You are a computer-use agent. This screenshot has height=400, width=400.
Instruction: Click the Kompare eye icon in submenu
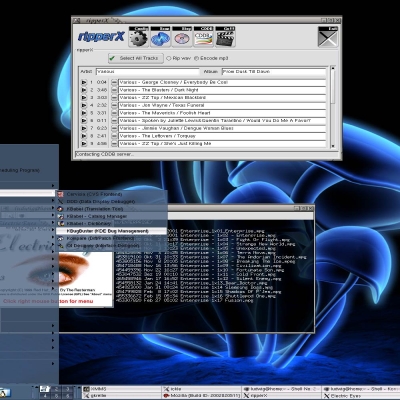pyautogui.click(x=60, y=238)
